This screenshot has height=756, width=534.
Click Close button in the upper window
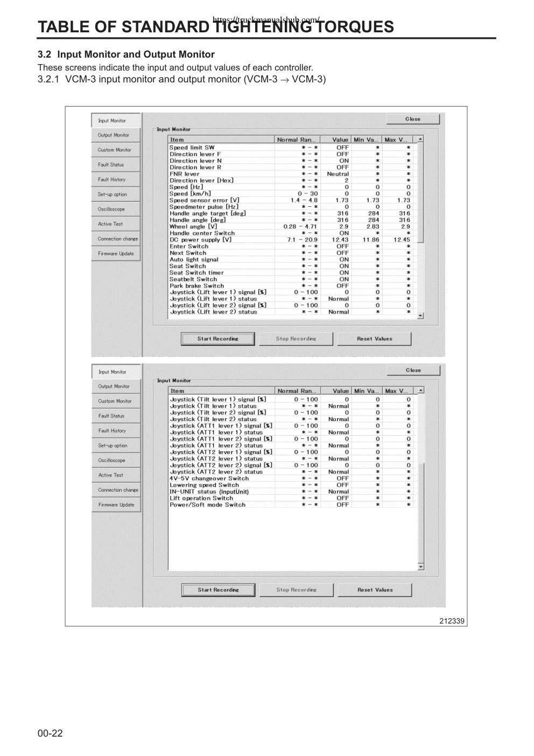[x=413, y=119]
